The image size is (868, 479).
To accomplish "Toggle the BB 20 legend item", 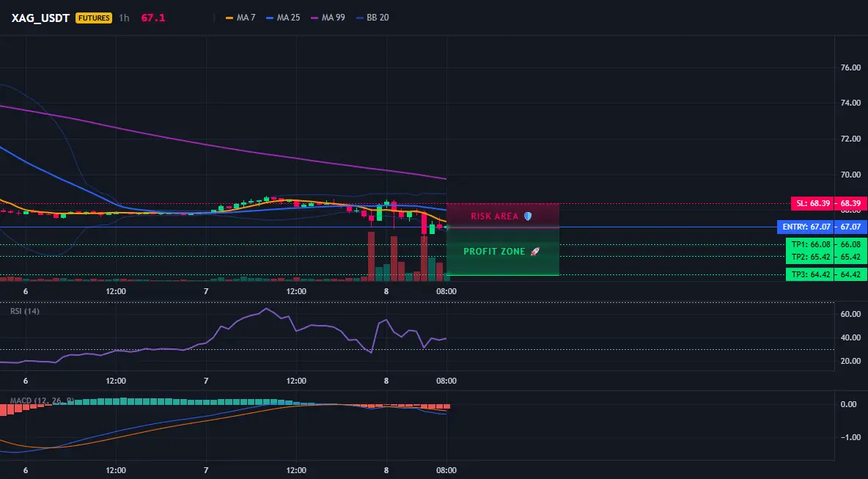I will pos(372,18).
